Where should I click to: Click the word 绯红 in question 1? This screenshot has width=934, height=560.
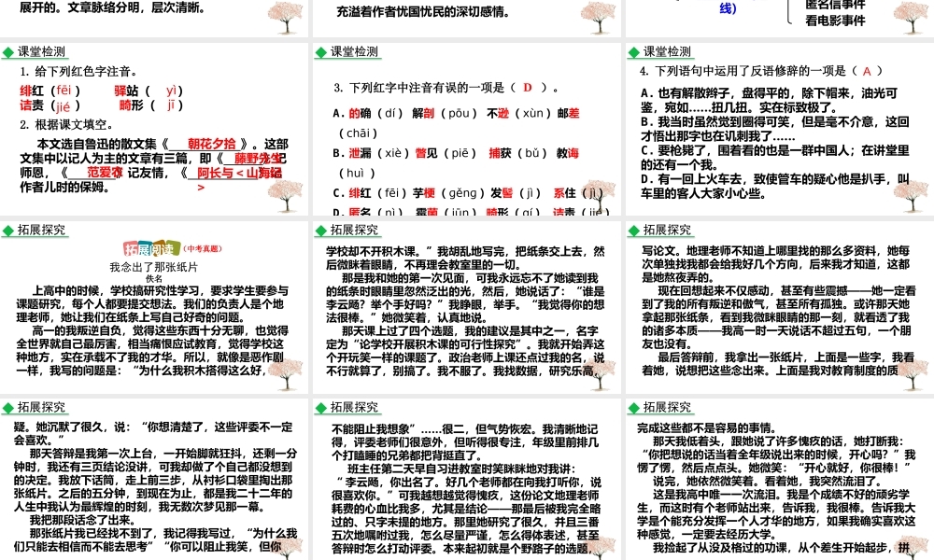tap(32, 91)
